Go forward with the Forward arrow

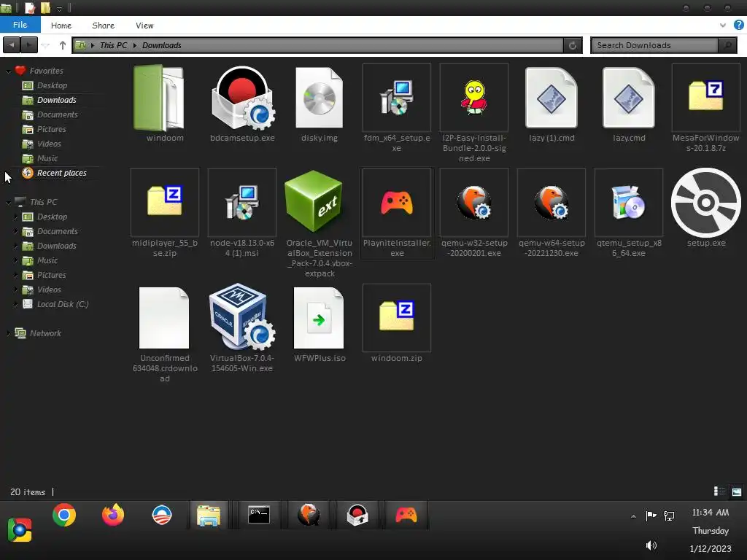point(29,45)
